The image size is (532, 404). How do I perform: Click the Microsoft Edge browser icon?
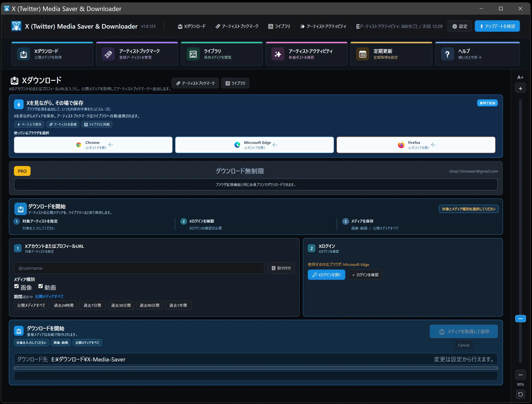click(237, 145)
